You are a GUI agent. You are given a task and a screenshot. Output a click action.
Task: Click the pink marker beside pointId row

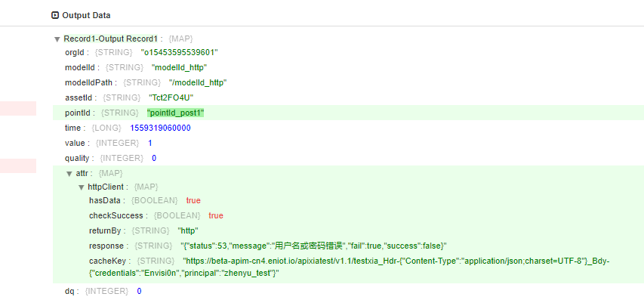click(x=18, y=109)
